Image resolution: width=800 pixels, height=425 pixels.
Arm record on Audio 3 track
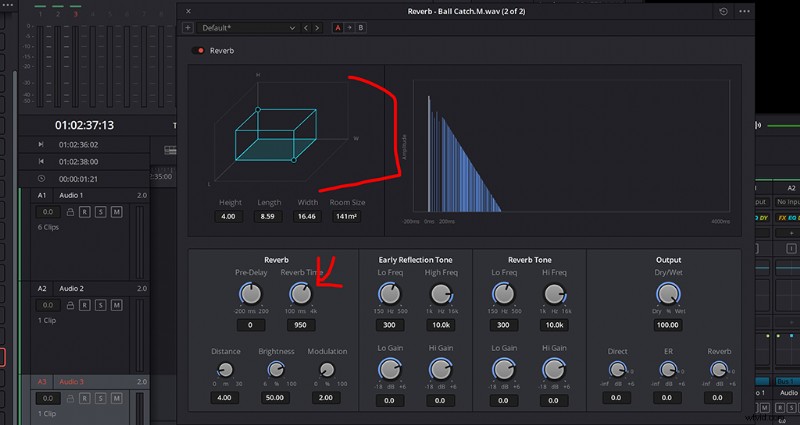pyautogui.click(x=85, y=398)
